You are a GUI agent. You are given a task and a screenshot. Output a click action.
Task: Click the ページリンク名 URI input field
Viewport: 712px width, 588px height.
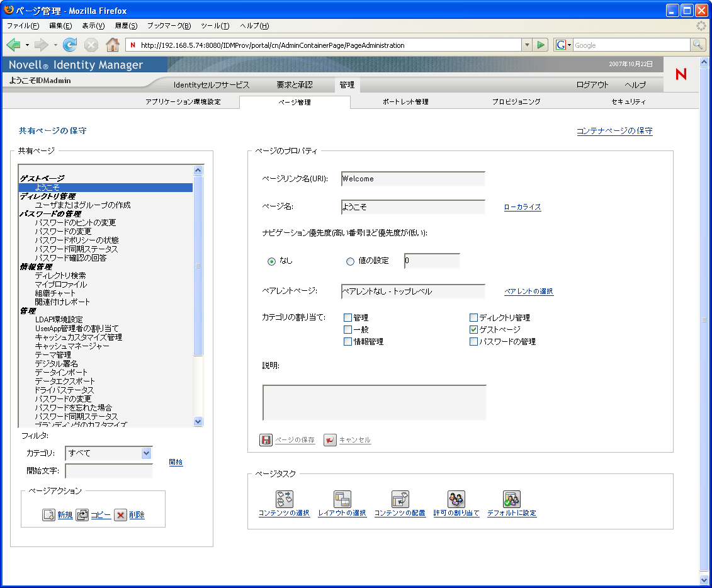pos(413,179)
